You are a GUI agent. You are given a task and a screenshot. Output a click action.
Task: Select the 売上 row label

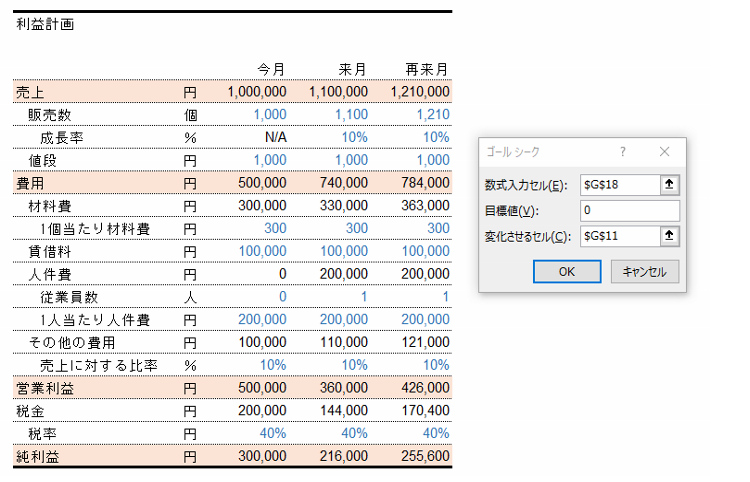30,92
